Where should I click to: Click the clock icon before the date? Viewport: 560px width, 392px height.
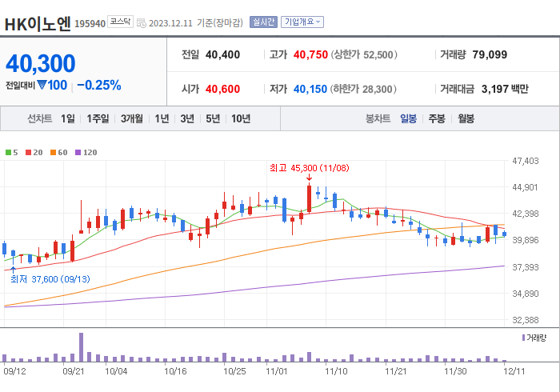(x=142, y=23)
